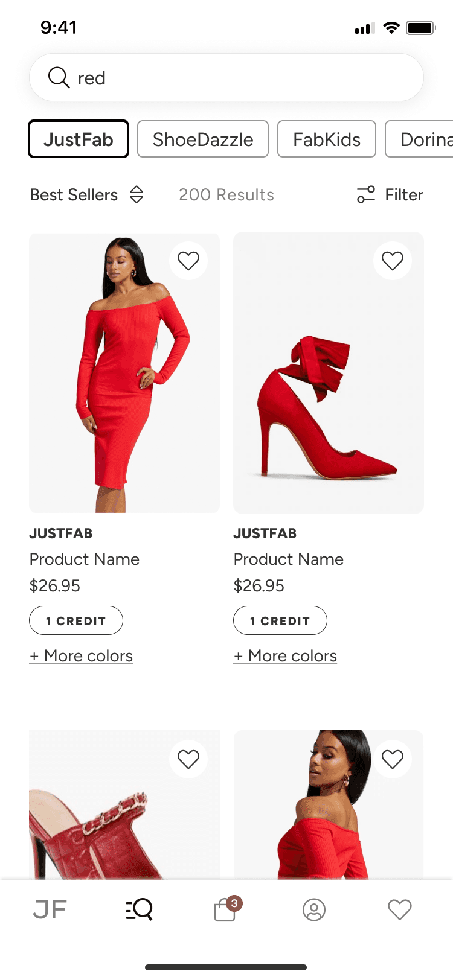Focus the search field containing red
This screenshot has width=453, height=980.
click(226, 77)
